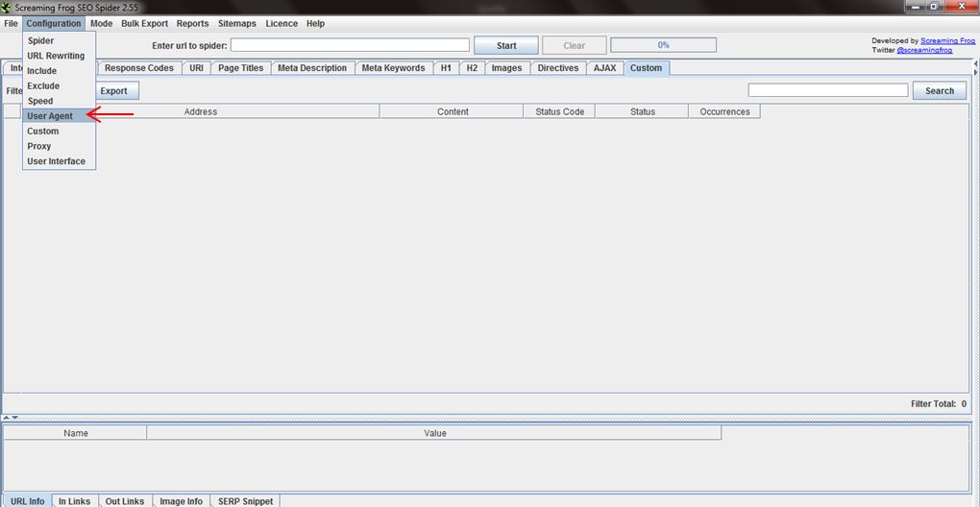Click the split pane collapse arrows

[x=11, y=418]
